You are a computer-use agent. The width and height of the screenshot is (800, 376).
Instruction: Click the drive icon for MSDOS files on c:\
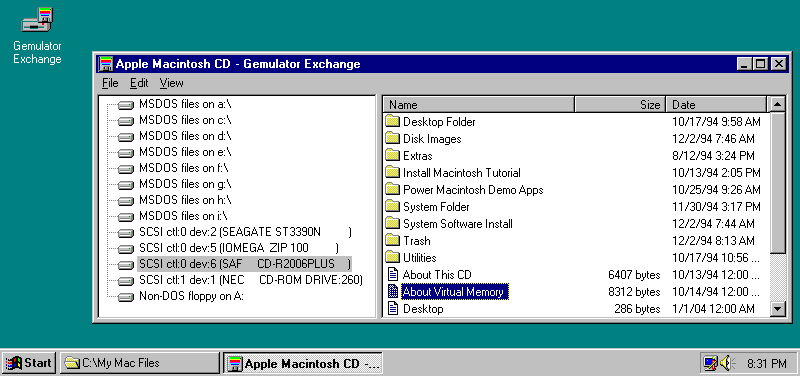tap(125, 121)
